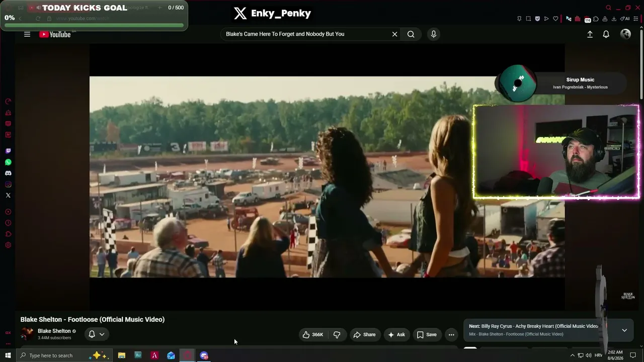
Task: Open the sidebar player icon
Action: pos(8,212)
